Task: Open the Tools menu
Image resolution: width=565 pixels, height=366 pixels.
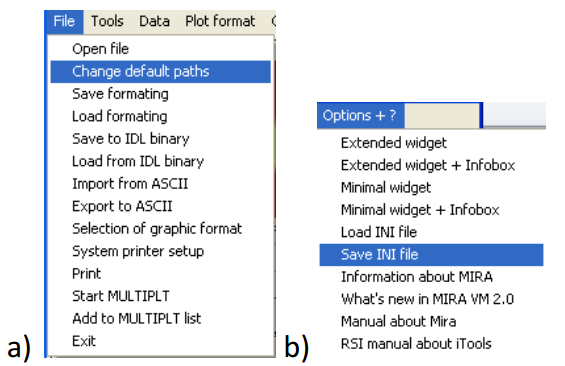Action: [107, 21]
